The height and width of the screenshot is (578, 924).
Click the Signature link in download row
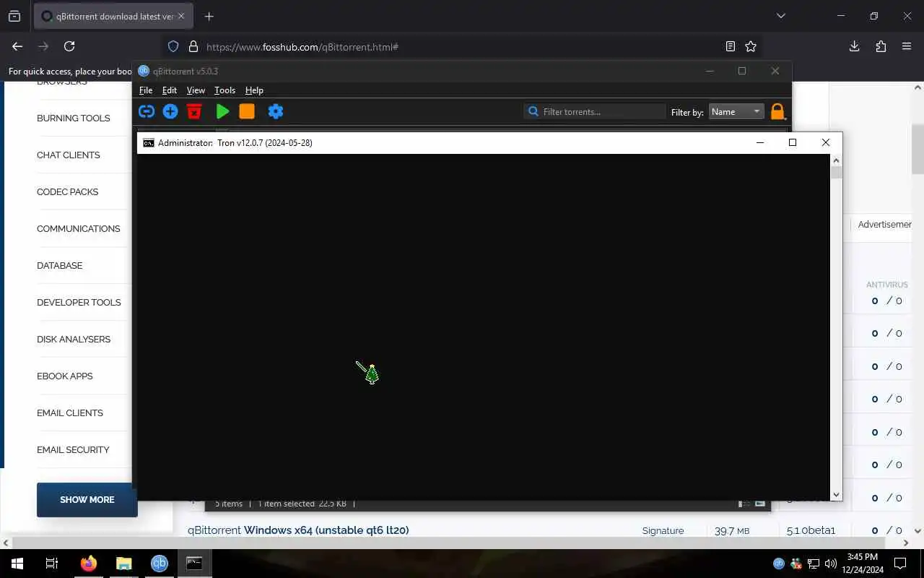coord(663,531)
